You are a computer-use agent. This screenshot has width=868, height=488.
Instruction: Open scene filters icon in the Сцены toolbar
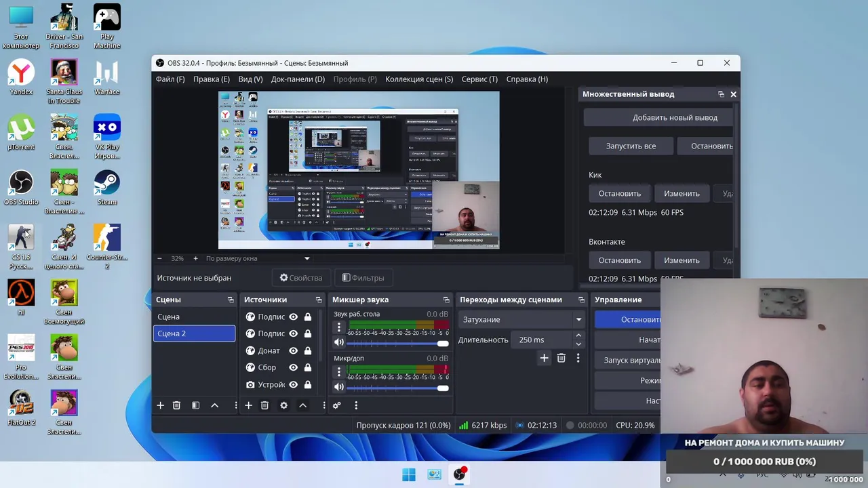(195, 405)
